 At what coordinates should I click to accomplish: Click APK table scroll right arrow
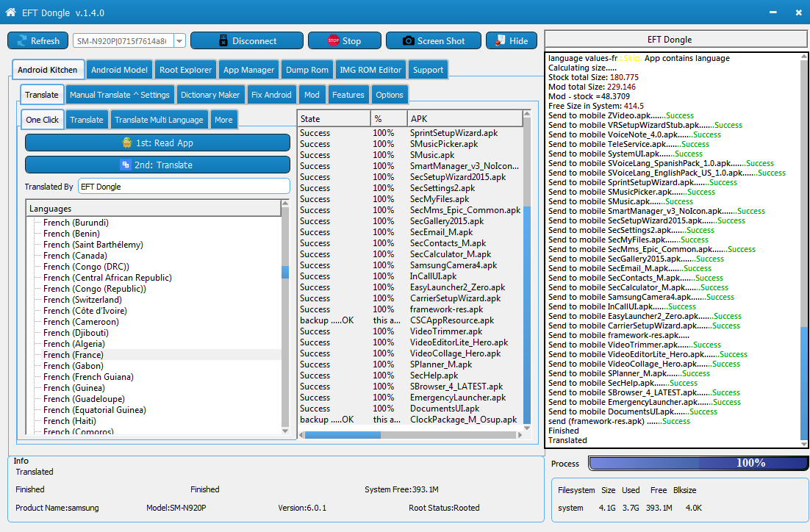520,436
